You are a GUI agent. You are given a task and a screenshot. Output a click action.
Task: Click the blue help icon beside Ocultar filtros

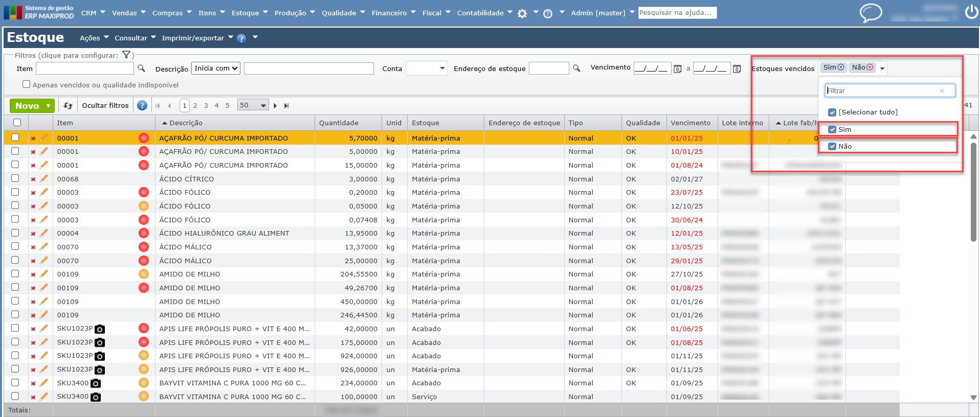[142, 106]
